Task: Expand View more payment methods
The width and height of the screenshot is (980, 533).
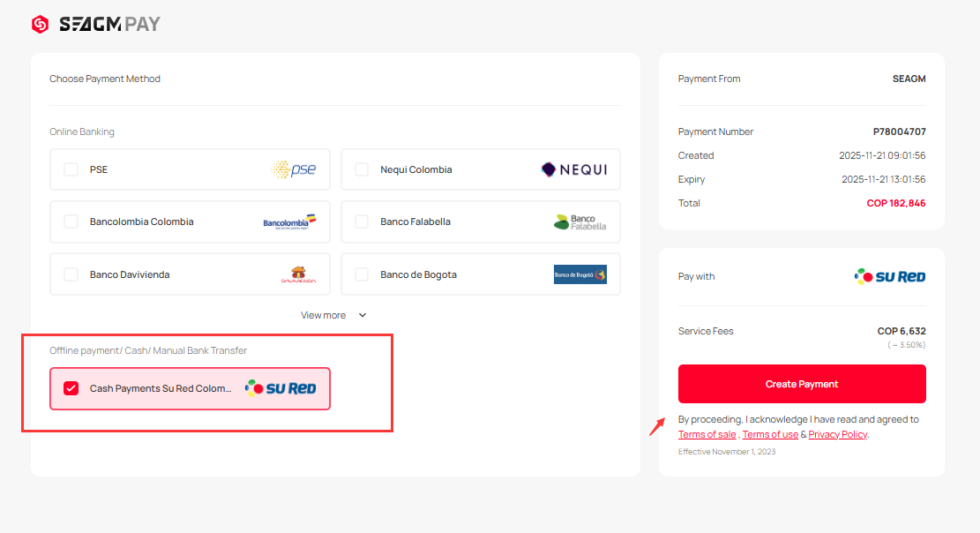Action: pyautogui.click(x=324, y=315)
